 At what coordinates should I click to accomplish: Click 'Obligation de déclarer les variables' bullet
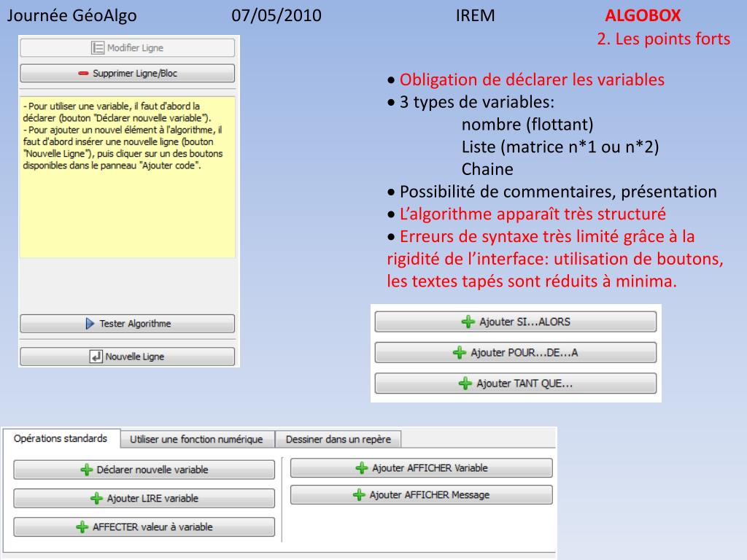pos(532,79)
